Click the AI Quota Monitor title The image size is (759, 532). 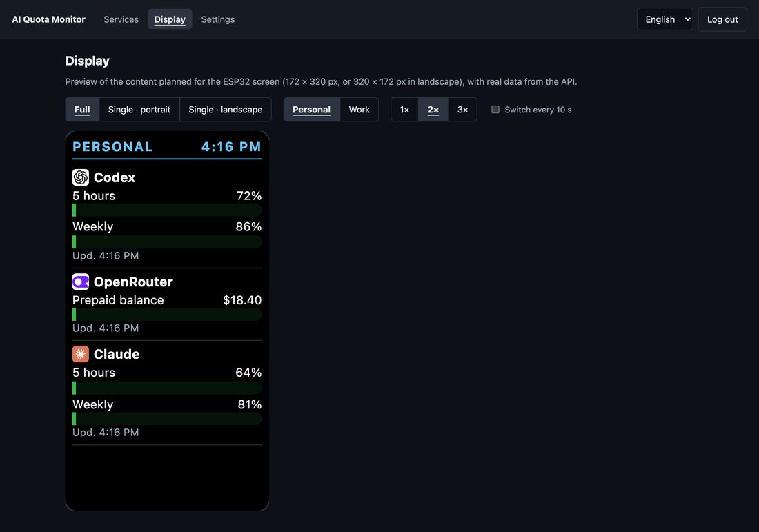pos(48,19)
